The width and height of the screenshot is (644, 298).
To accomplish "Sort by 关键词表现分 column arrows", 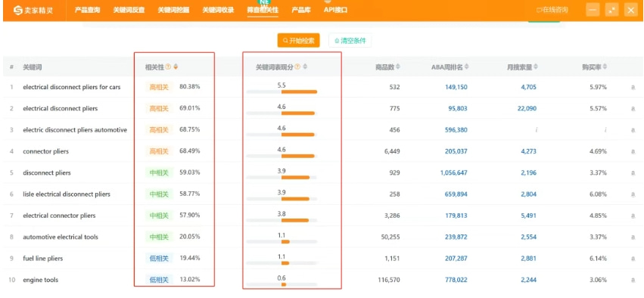I will pos(305,67).
